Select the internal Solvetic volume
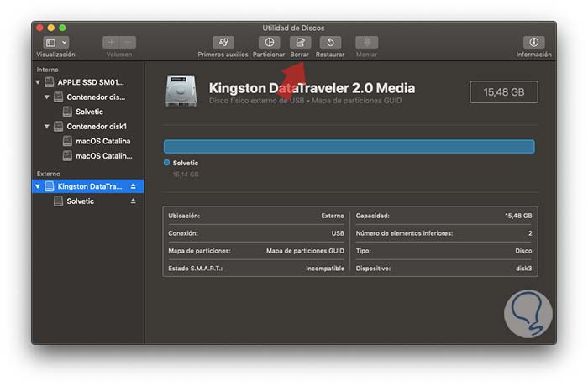Screen dimensions: 588x386 click(x=88, y=112)
